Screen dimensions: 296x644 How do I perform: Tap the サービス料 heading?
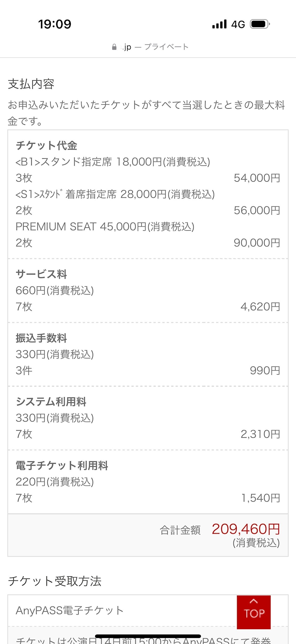tap(41, 274)
